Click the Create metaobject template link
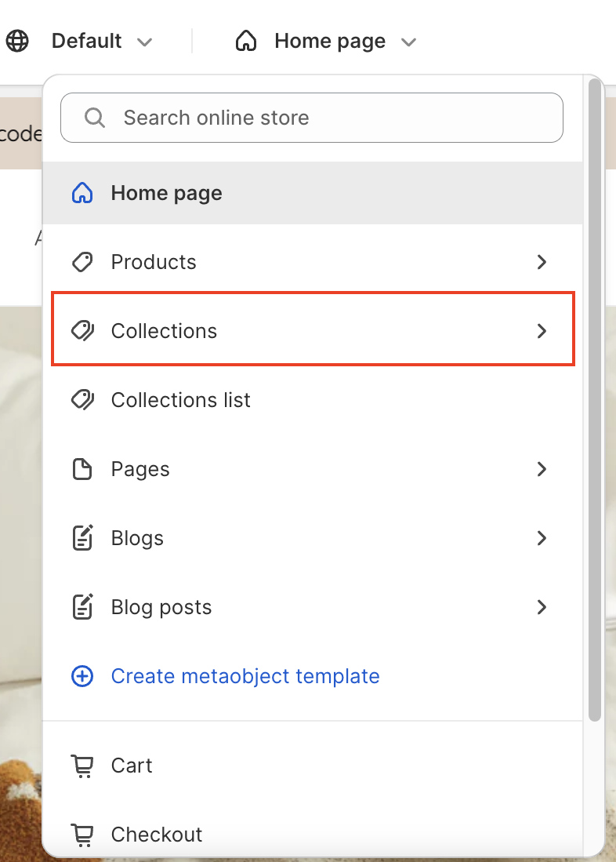Viewport: 616px width, 862px height. [245, 676]
